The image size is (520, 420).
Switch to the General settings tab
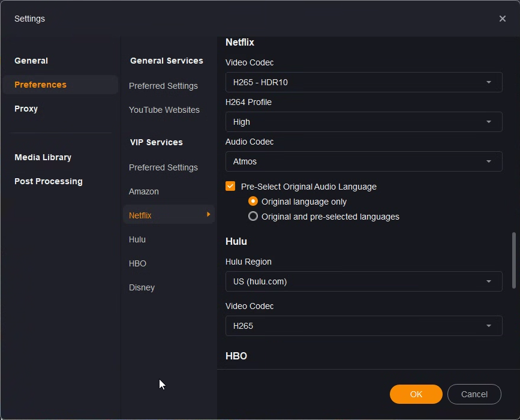tap(31, 61)
